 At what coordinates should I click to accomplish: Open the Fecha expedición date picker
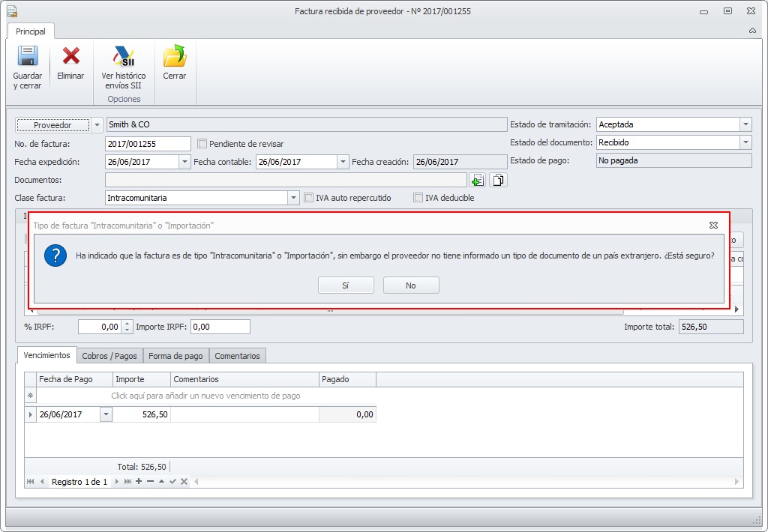tap(184, 162)
